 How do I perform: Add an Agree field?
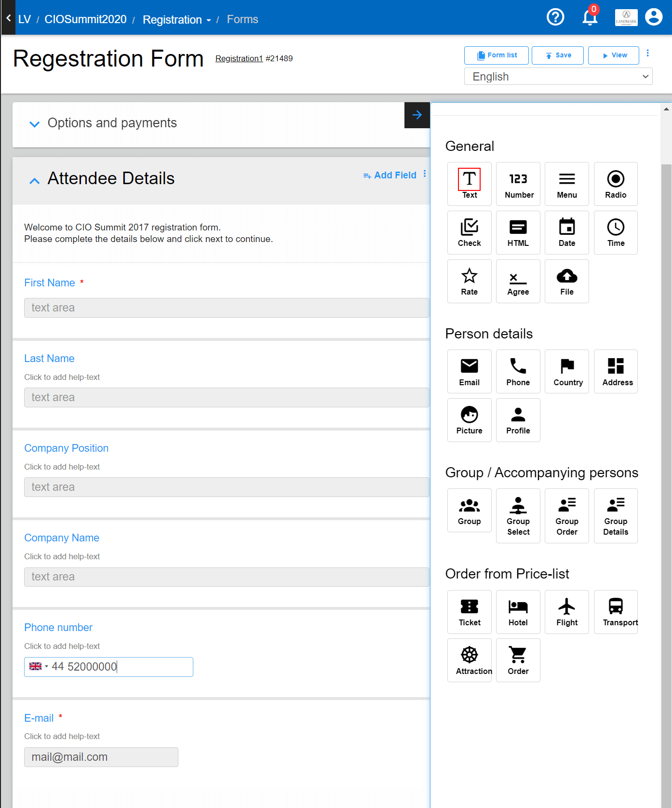coord(518,281)
